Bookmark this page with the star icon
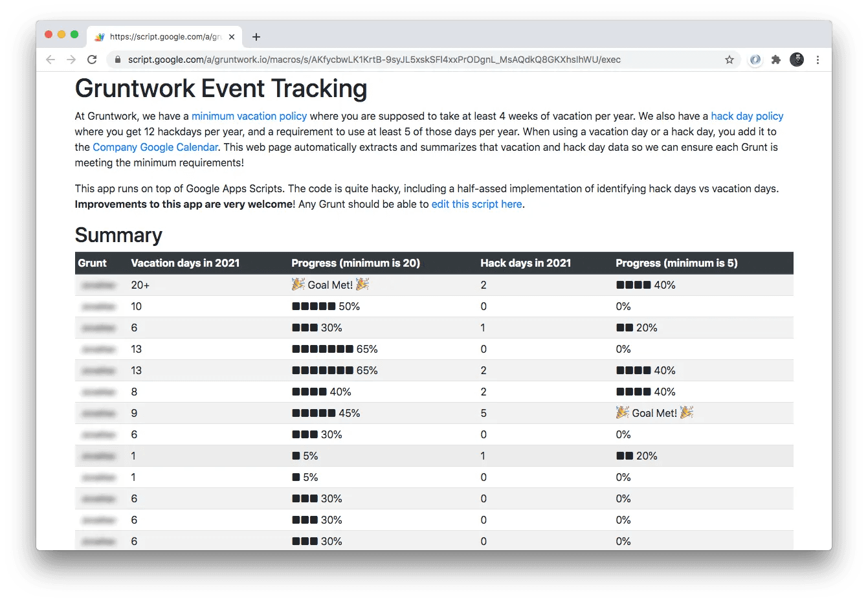Screen dimensions: 868x602 coord(729,60)
